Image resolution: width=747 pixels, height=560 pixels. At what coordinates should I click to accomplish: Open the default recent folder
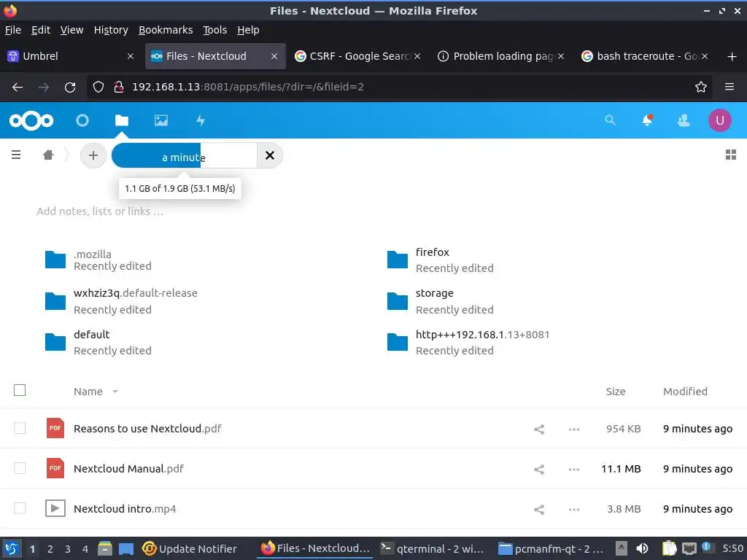(x=98, y=342)
